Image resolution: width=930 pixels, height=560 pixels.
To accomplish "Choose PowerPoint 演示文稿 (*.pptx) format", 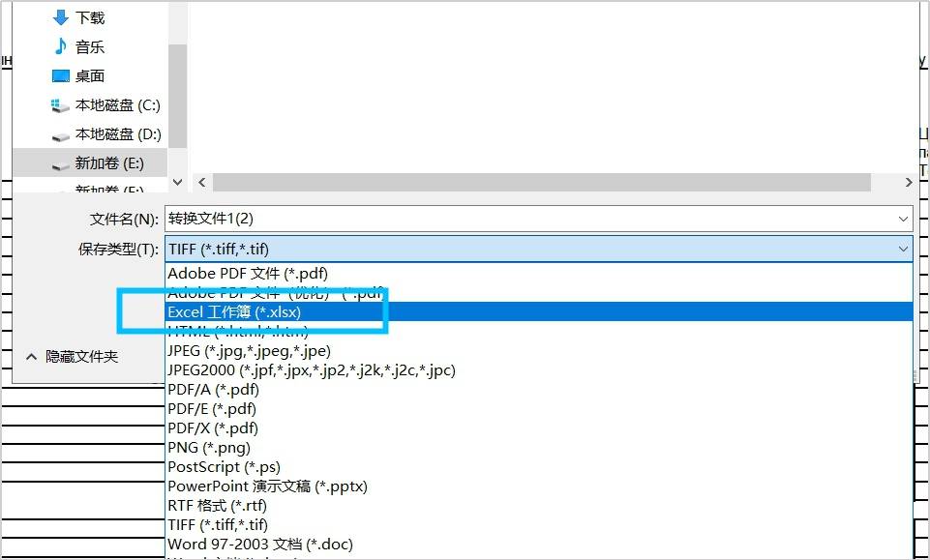I will (x=538, y=486).
